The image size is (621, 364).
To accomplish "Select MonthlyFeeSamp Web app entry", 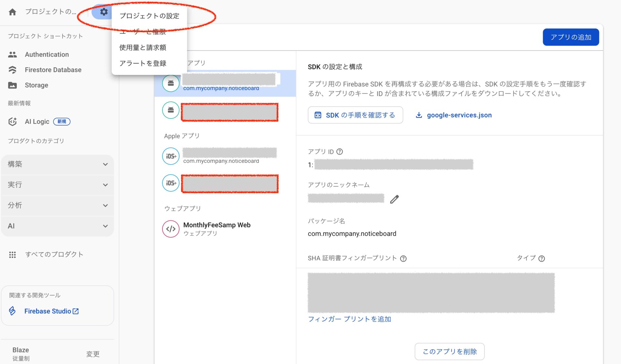I will (x=225, y=229).
